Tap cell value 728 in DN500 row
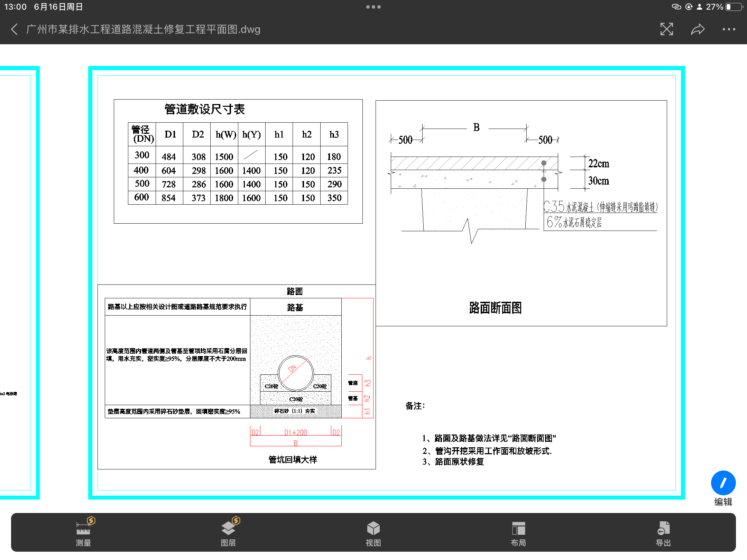 (169, 184)
